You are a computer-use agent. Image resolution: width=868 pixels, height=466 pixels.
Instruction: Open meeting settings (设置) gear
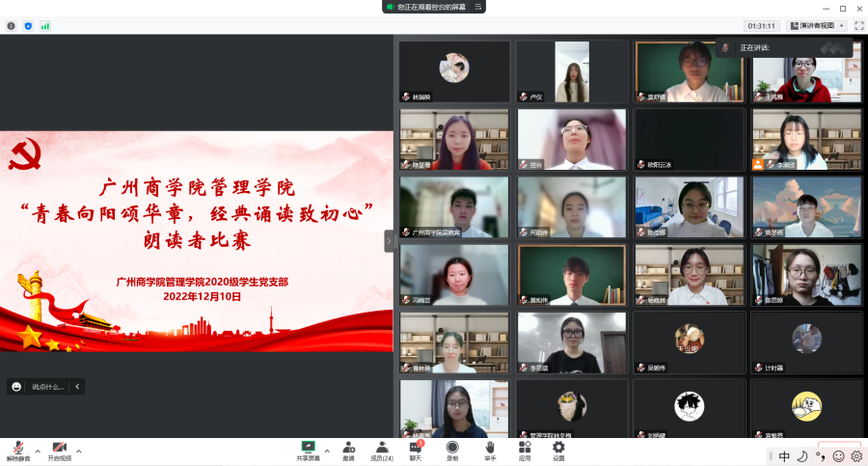[x=558, y=451]
